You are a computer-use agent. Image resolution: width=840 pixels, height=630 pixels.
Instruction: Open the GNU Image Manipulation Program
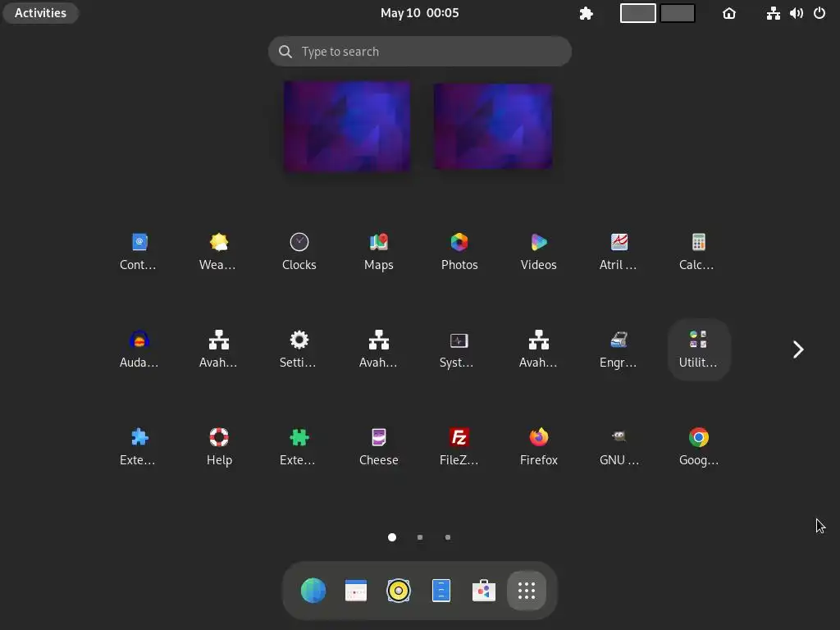coord(619,447)
